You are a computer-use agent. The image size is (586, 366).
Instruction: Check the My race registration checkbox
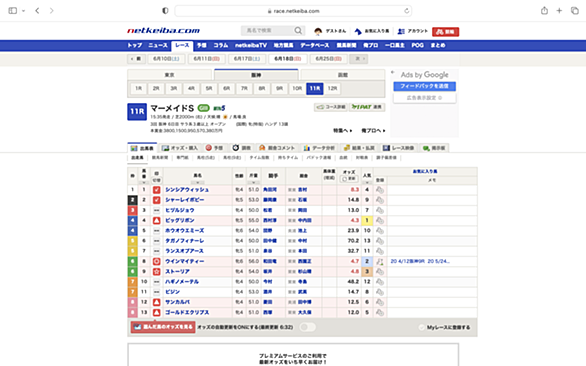[422, 327]
